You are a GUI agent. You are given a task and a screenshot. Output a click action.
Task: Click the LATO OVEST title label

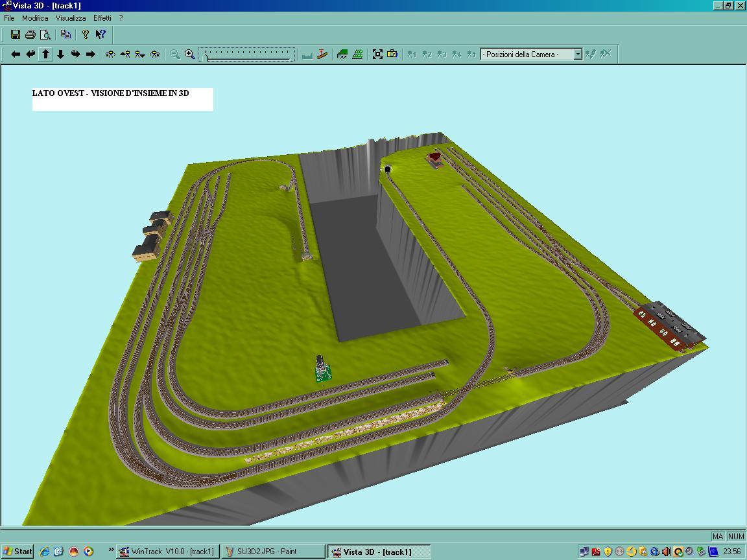[x=110, y=93]
